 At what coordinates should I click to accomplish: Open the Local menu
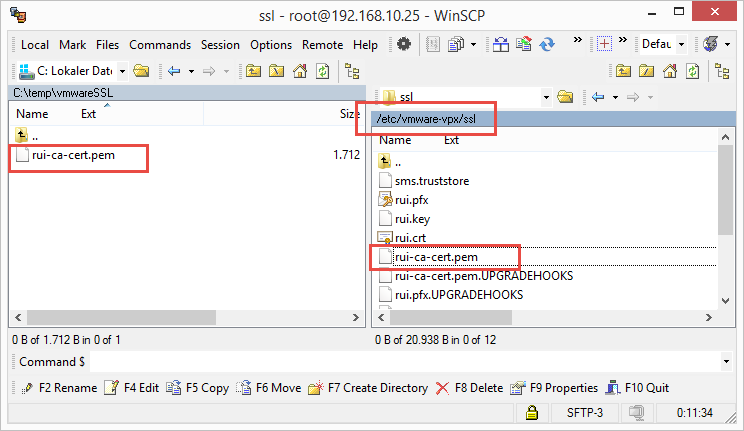point(35,45)
